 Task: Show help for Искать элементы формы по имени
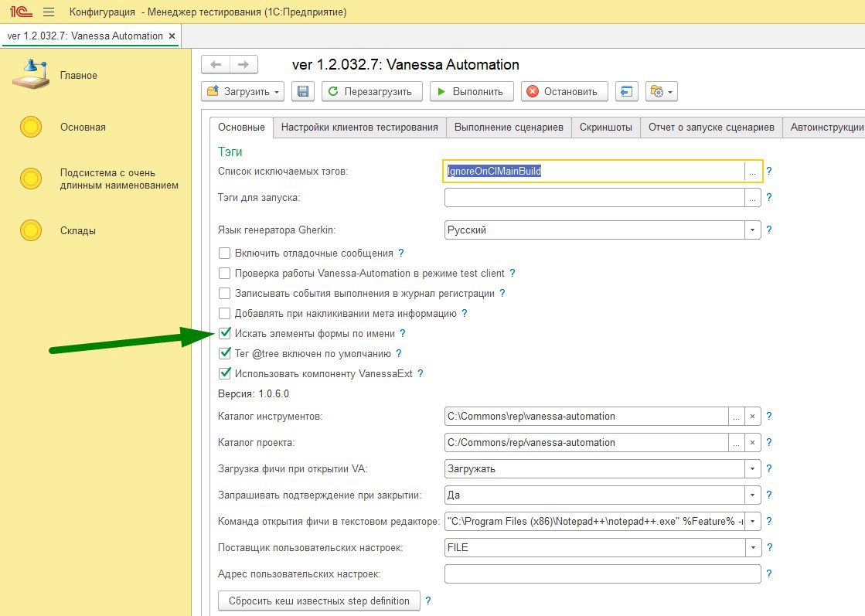[403, 333]
